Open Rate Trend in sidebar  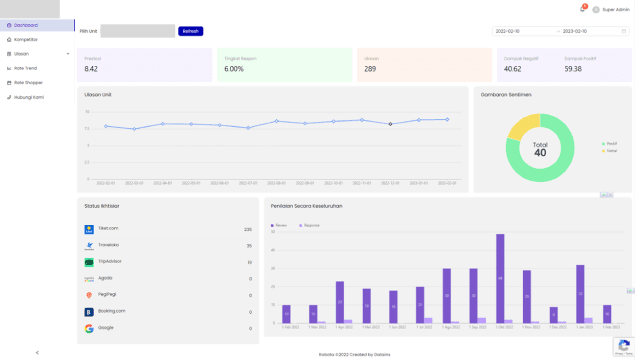pyautogui.click(x=37, y=68)
